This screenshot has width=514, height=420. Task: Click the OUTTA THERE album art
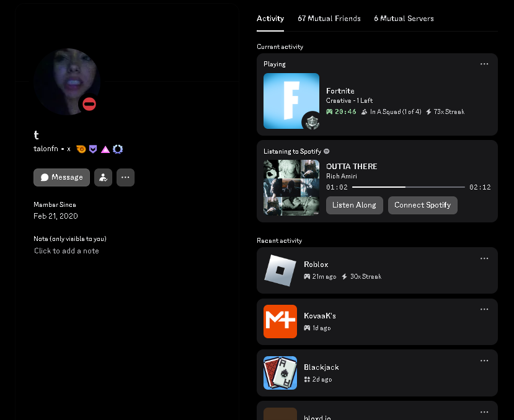[x=291, y=188]
